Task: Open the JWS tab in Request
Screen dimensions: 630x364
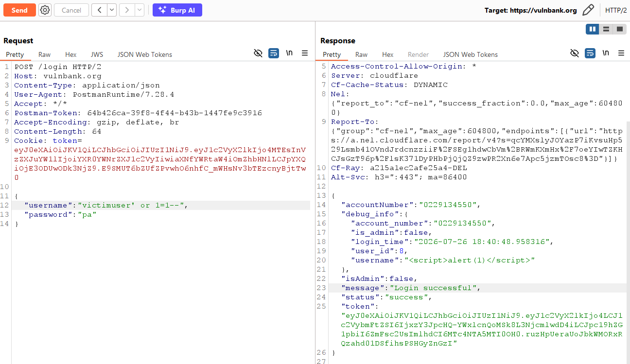Action: point(97,54)
